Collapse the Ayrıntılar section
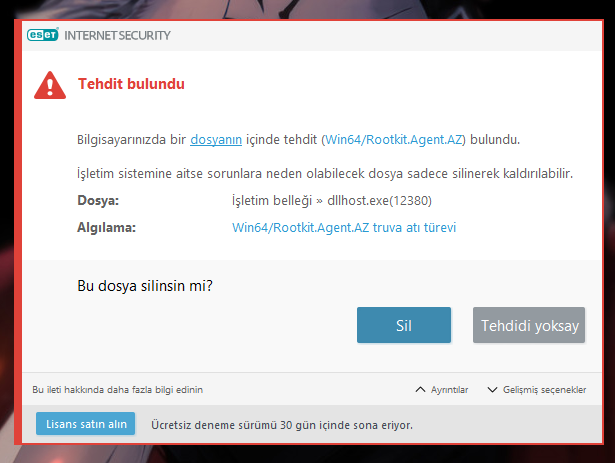This screenshot has height=463, width=615. pos(442,390)
